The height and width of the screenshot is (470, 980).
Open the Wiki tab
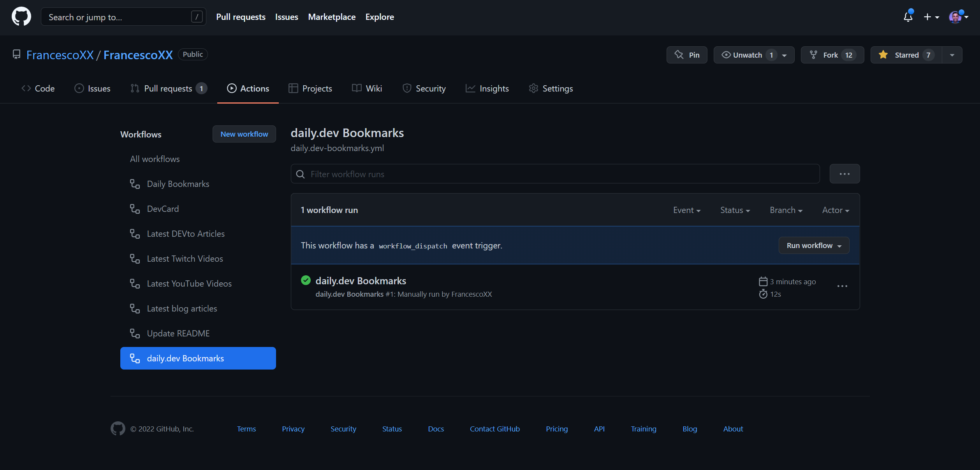pos(367,88)
